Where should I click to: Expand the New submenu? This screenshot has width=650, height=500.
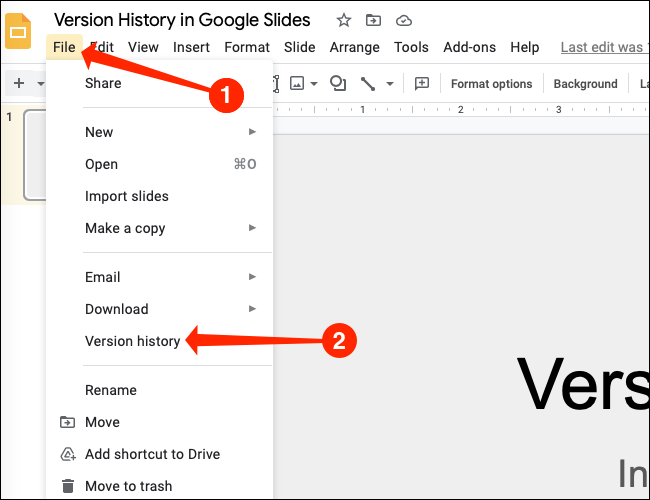[160, 132]
